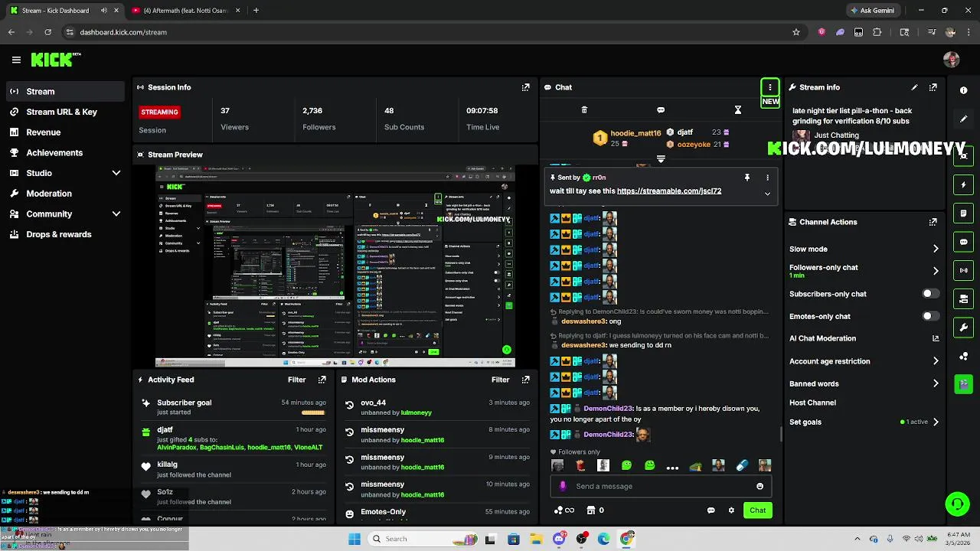Open Microsoft Edge from the taskbar
The width and height of the screenshot is (980, 551).
tap(604, 539)
